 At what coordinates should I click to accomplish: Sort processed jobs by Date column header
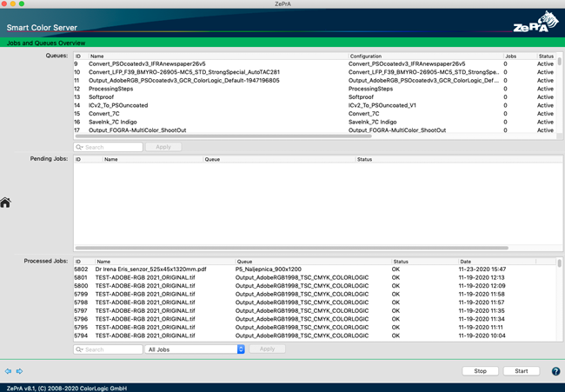[x=496, y=262]
